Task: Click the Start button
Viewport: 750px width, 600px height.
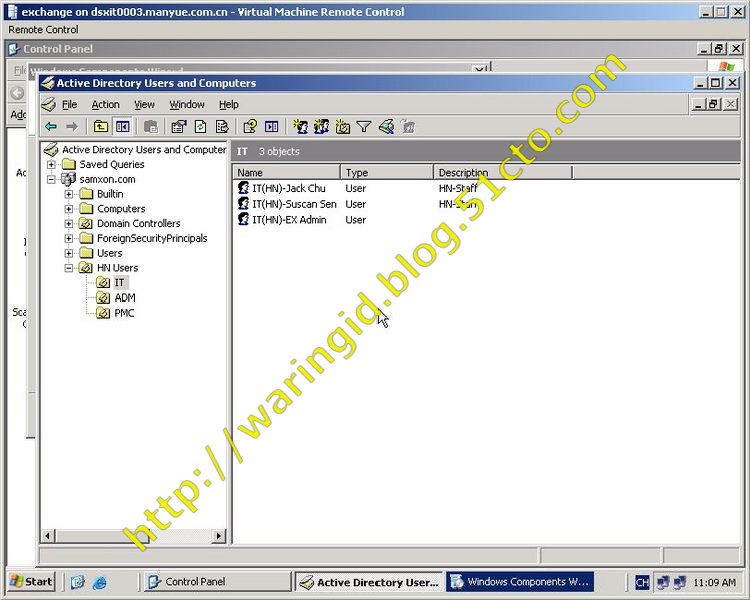Action: 31,581
